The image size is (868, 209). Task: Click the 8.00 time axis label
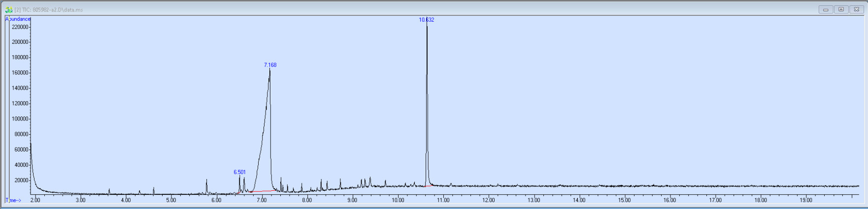[x=307, y=200]
